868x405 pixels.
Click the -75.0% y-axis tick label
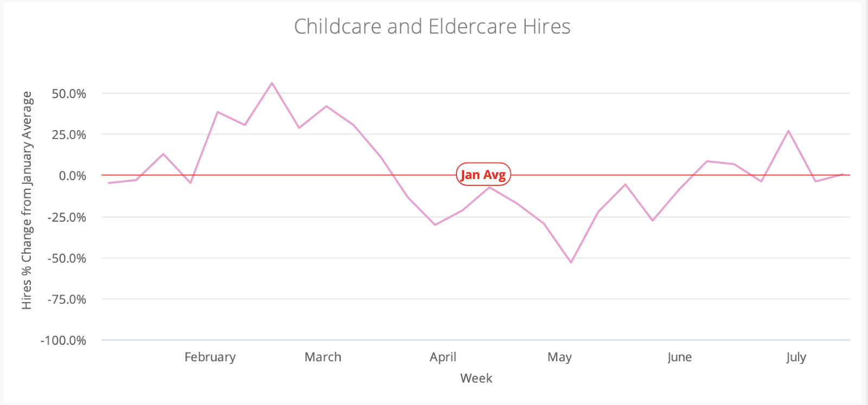point(67,299)
